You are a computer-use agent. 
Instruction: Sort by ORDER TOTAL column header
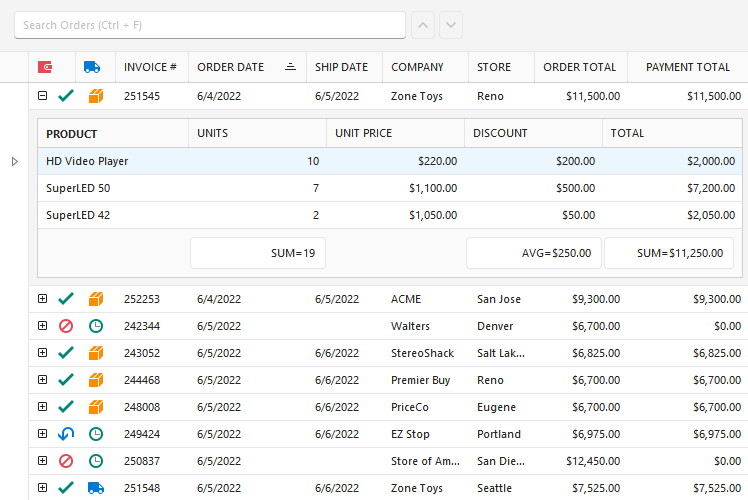pyautogui.click(x=581, y=67)
